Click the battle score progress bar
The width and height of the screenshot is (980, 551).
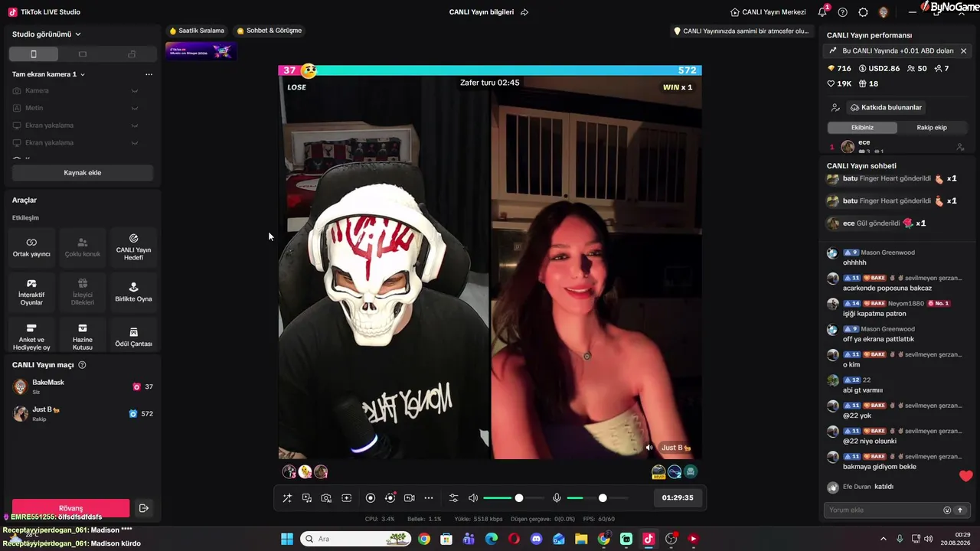point(490,70)
